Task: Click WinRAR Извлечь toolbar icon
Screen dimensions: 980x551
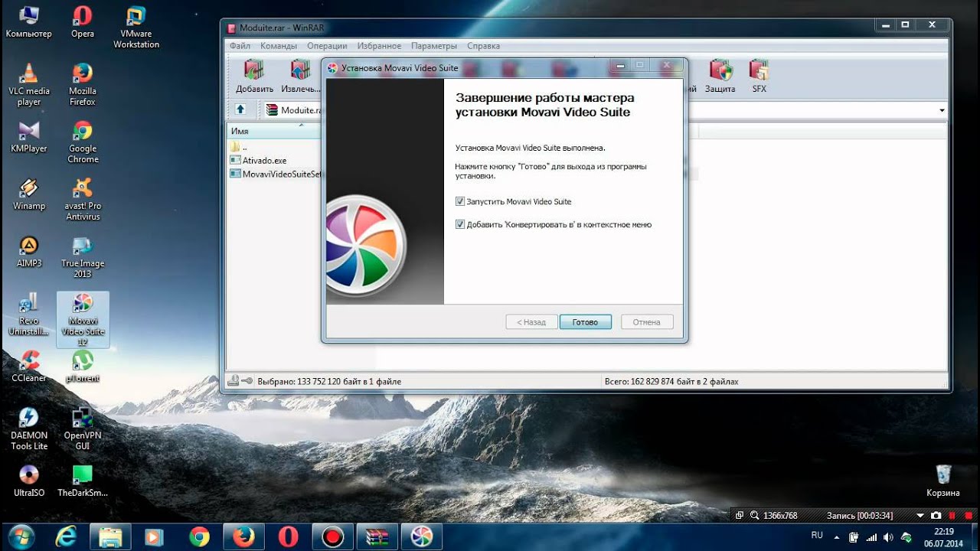Action: point(301,77)
